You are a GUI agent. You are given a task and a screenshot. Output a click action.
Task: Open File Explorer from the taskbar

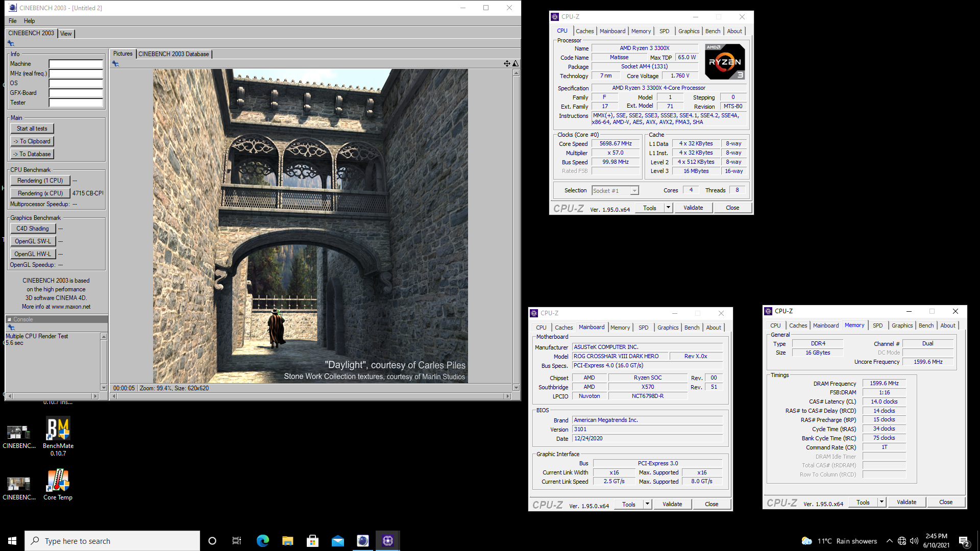point(287,541)
